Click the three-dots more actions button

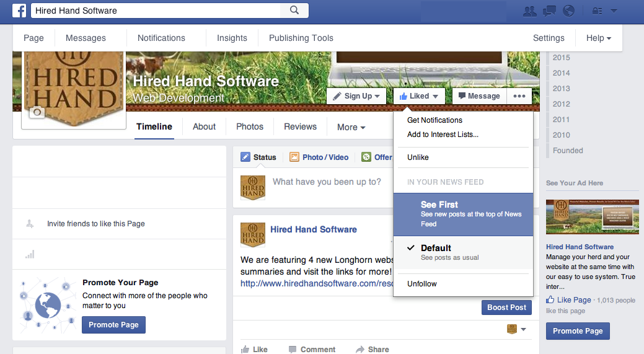519,95
